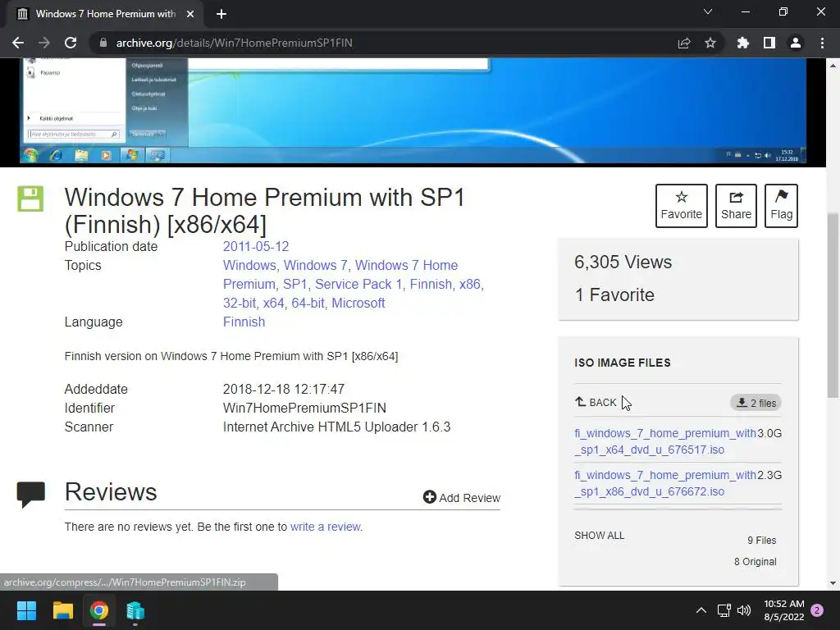Download the x64 dvd 676517 ISO file
This screenshot has height=630, width=840.
[x=664, y=441]
